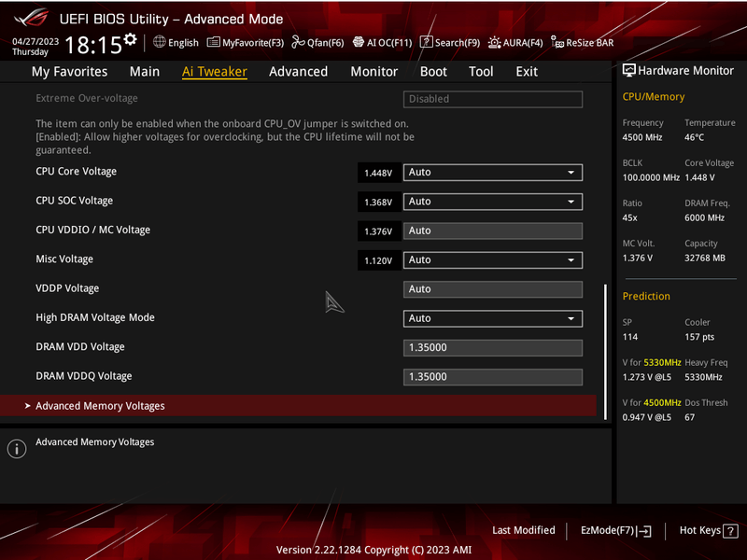
Task: Click CPU VDDIO / MC Voltage field
Action: [493, 231]
